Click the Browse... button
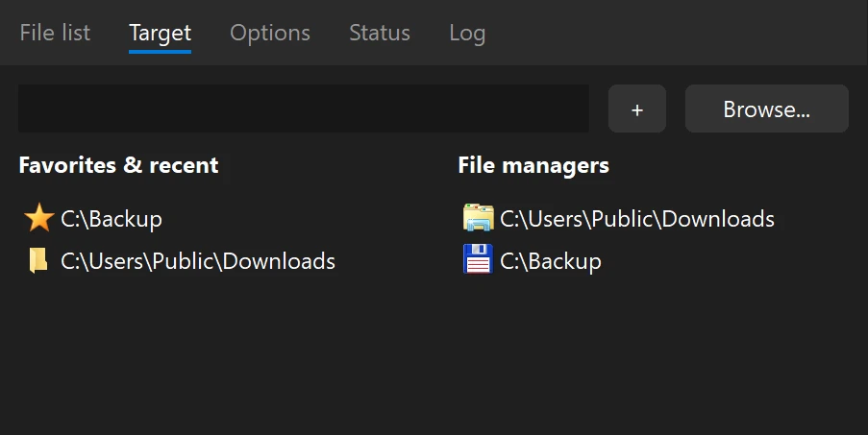 [x=766, y=109]
